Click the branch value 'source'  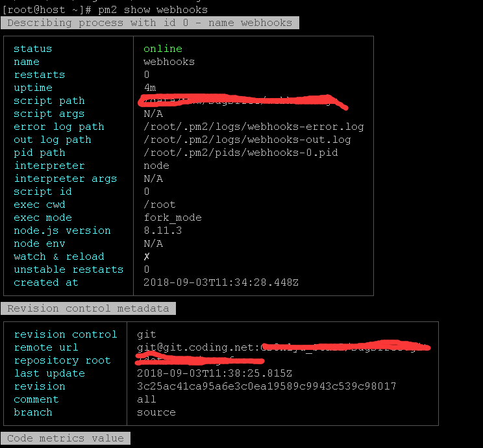[x=156, y=412]
